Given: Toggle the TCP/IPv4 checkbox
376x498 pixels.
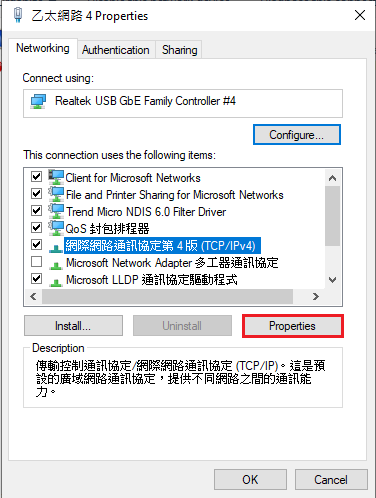Looking at the screenshot, I should click(36, 245).
